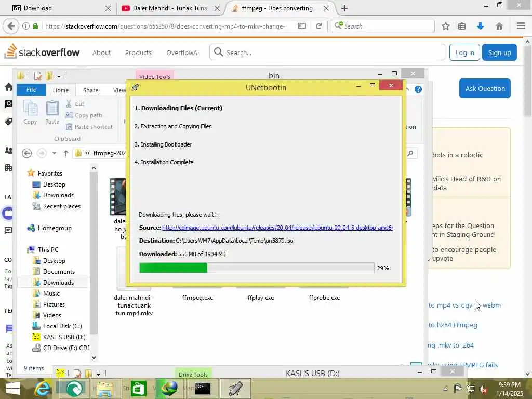Open Internet Explorer from taskbar
Image resolution: width=532 pixels, height=399 pixels.
pyautogui.click(x=42, y=389)
